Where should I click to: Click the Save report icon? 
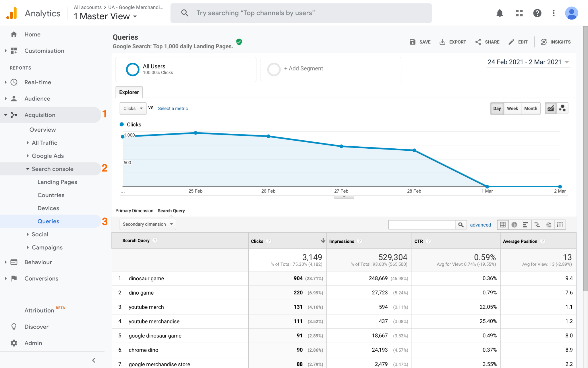[413, 42]
